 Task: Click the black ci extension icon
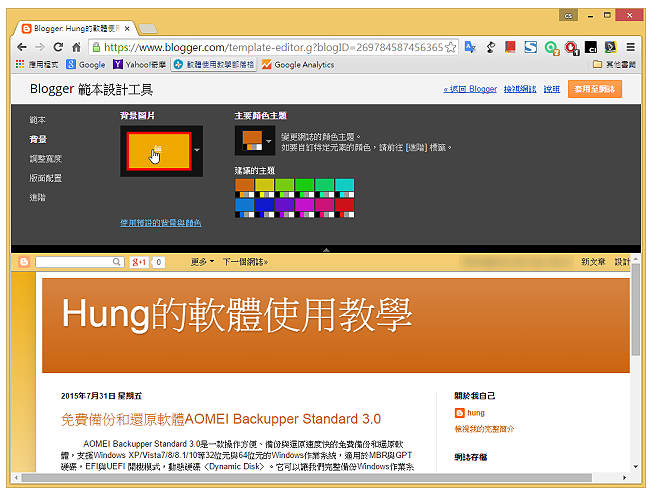[x=591, y=47]
